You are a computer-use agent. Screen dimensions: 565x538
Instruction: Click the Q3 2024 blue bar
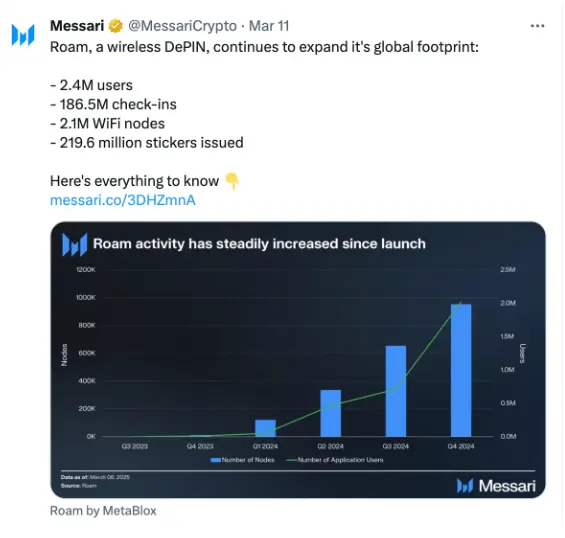tap(396, 391)
